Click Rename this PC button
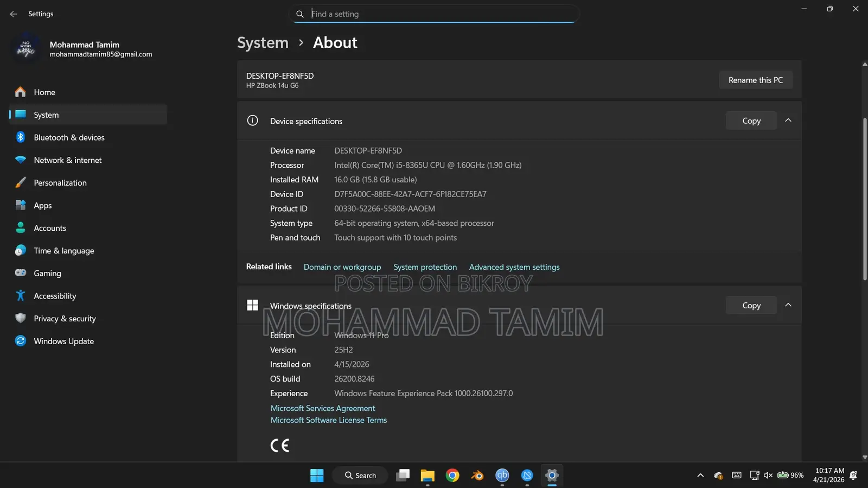The image size is (868, 488). 756,80
